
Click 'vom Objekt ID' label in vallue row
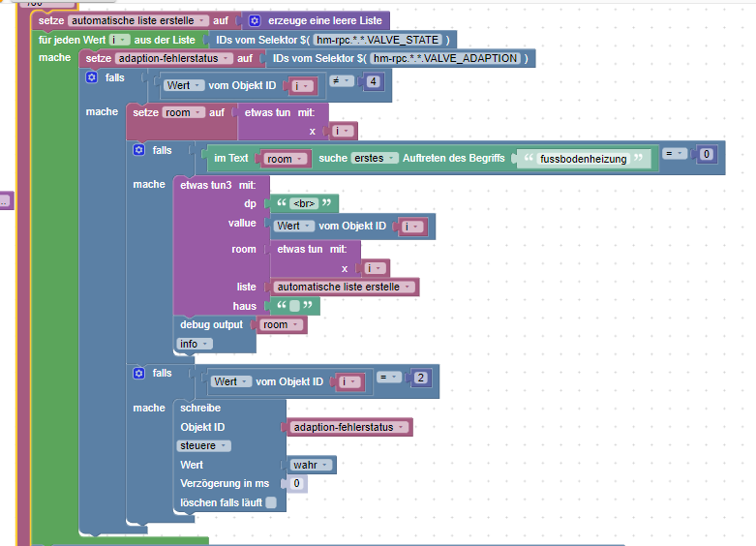352,226
